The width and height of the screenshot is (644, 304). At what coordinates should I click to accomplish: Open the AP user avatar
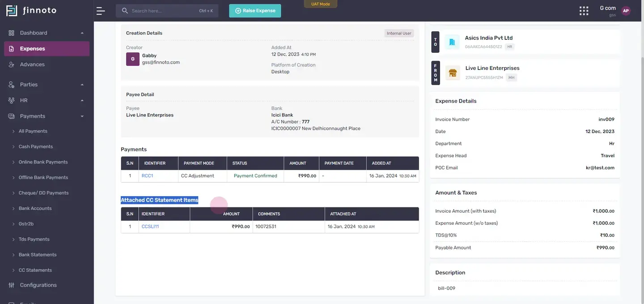(626, 11)
